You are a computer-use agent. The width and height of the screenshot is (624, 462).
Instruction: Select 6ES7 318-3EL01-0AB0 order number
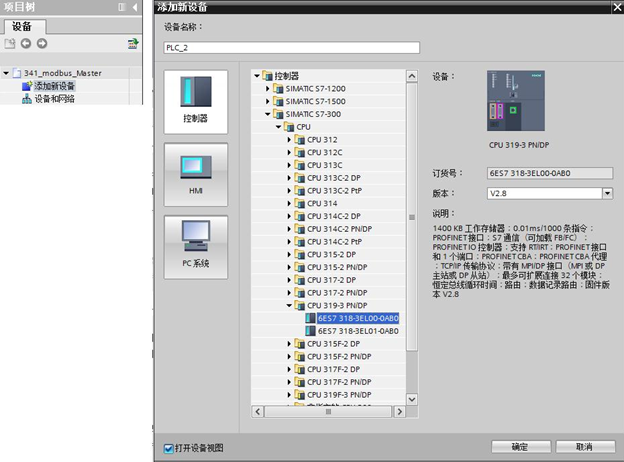coord(358,330)
